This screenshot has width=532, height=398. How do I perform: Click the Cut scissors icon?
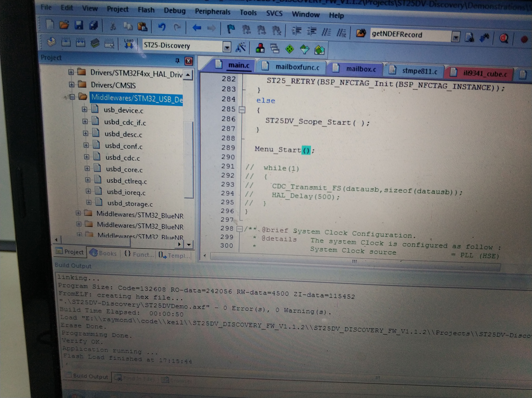point(113,26)
